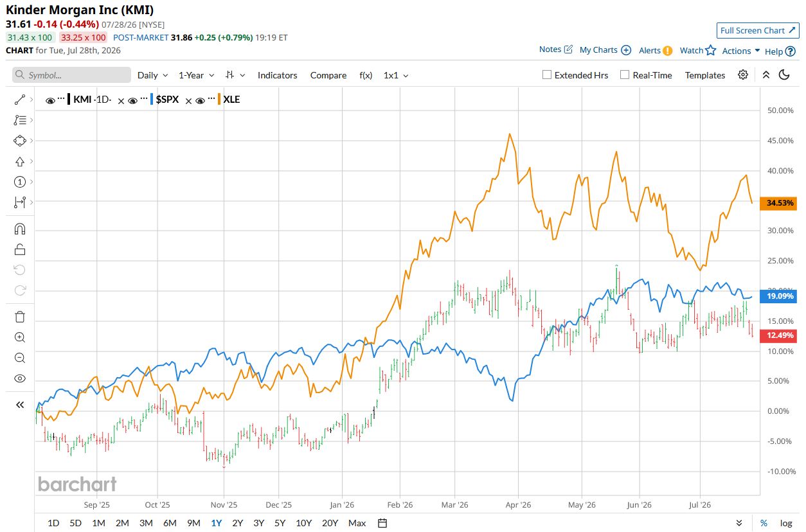Open Full Screen Chart
This screenshot has width=806, height=532.
coord(757,30)
